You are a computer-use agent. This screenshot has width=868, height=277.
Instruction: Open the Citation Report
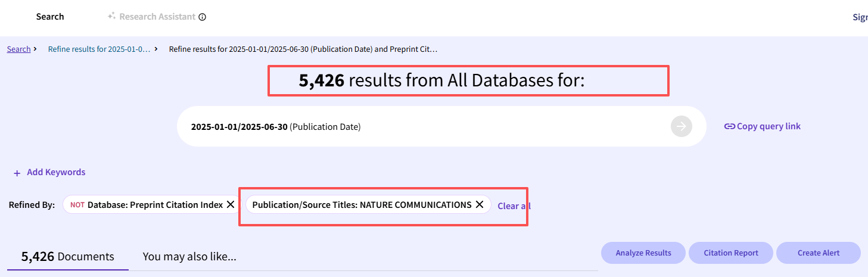point(730,253)
